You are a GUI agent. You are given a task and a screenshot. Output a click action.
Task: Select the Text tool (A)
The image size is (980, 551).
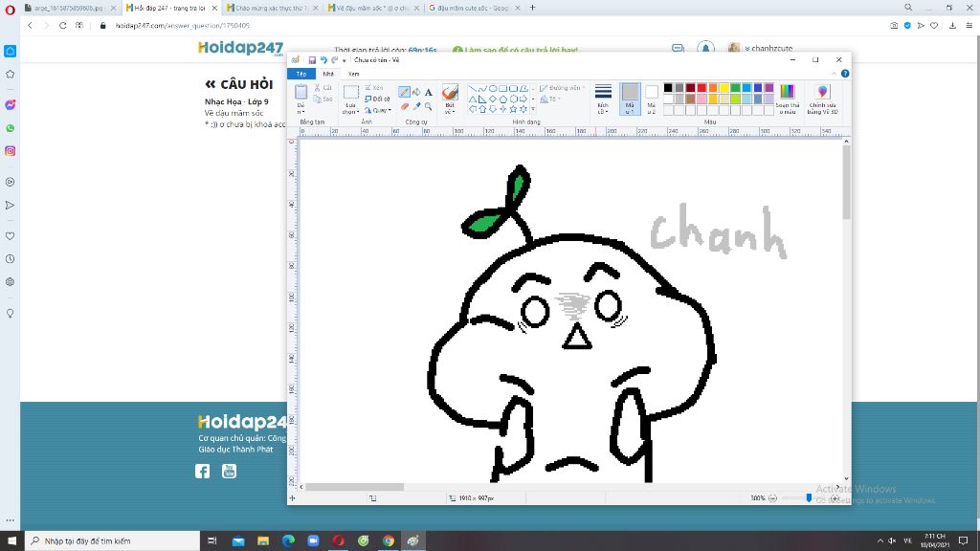tap(428, 92)
